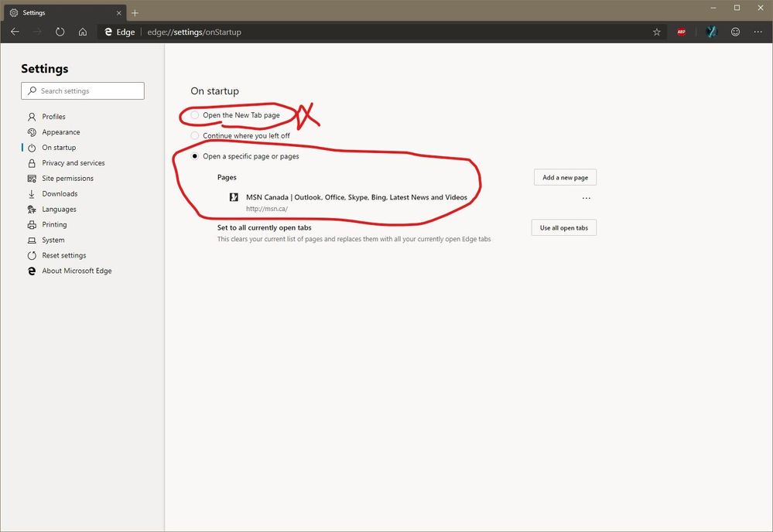Minimize the Edge window
Screen dimensions: 773x532
tap(713, 8)
